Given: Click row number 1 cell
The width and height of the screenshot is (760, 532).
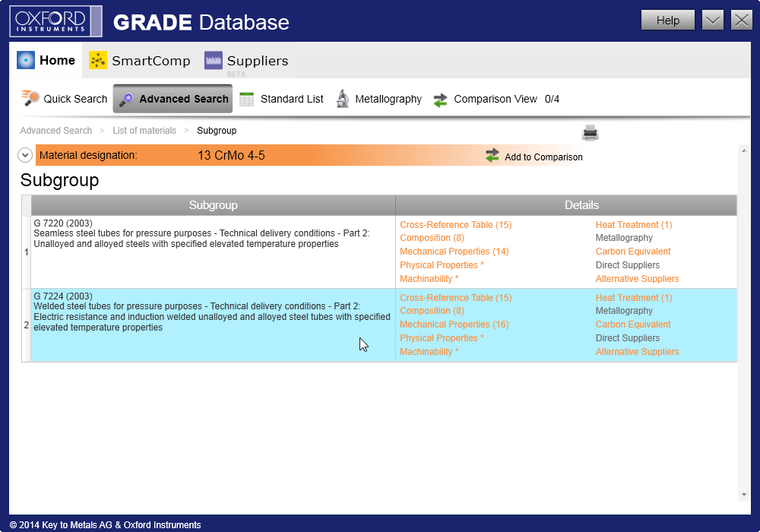Looking at the screenshot, I should (26, 252).
